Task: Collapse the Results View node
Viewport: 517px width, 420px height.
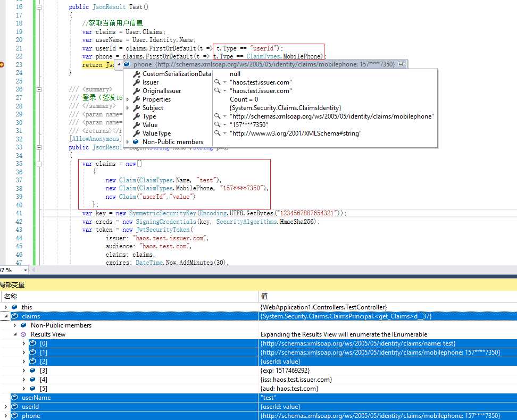Action: (x=15, y=334)
